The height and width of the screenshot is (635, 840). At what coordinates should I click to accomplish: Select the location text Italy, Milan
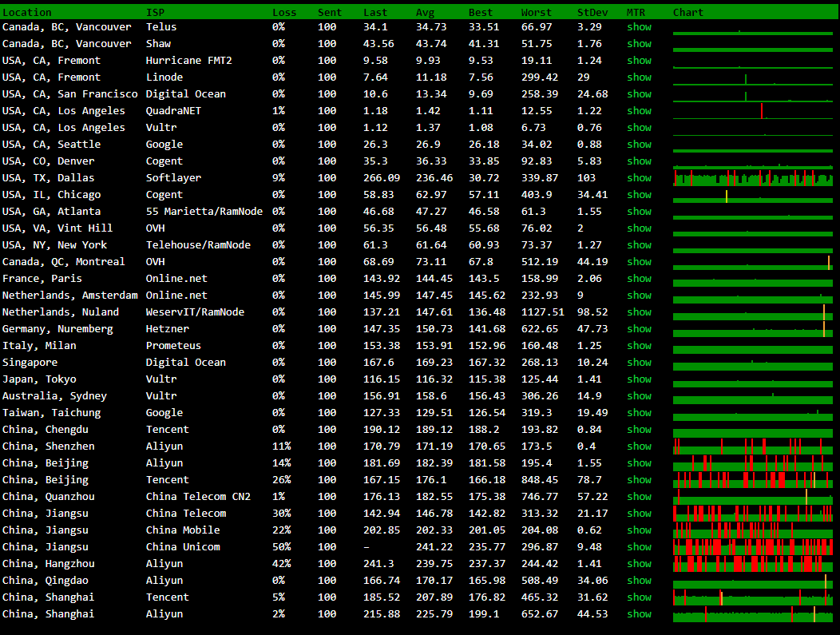pyautogui.click(x=39, y=346)
